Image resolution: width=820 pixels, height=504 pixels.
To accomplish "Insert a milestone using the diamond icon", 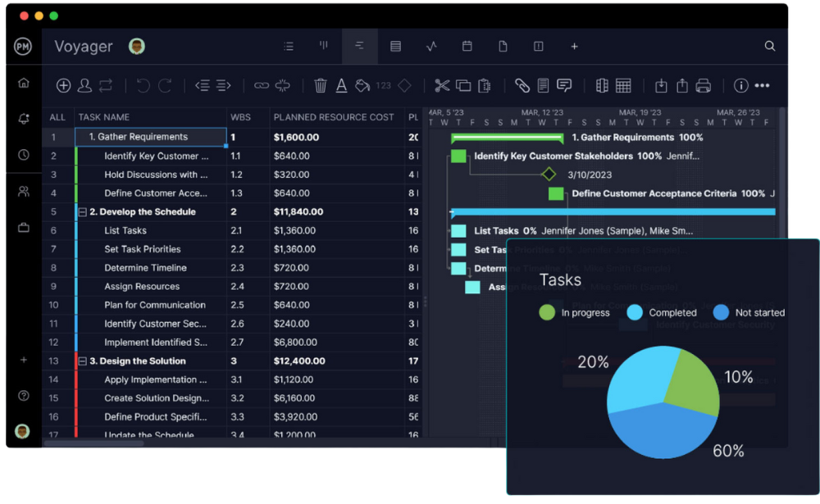I will 405,85.
